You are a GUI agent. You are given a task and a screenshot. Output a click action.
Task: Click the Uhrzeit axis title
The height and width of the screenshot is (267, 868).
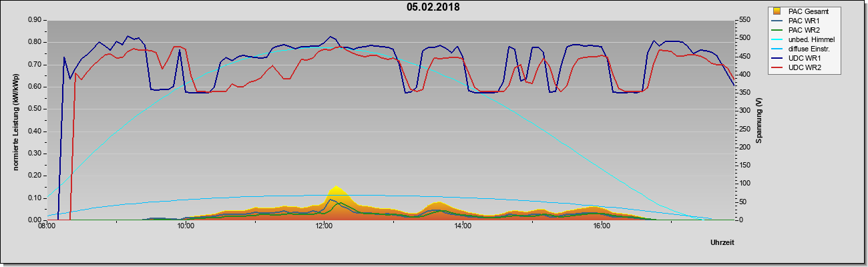coord(722,244)
